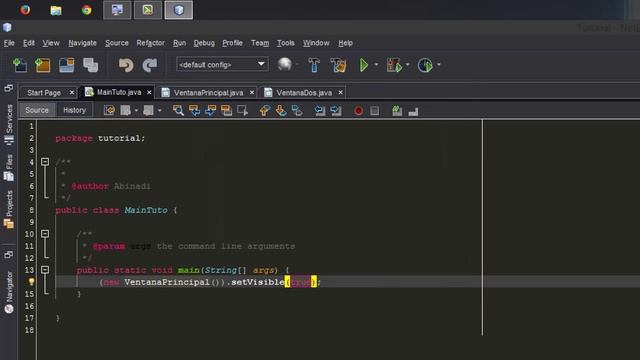Open the Edit menu
This screenshot has height=360, width=640.
tap(29, 43)
